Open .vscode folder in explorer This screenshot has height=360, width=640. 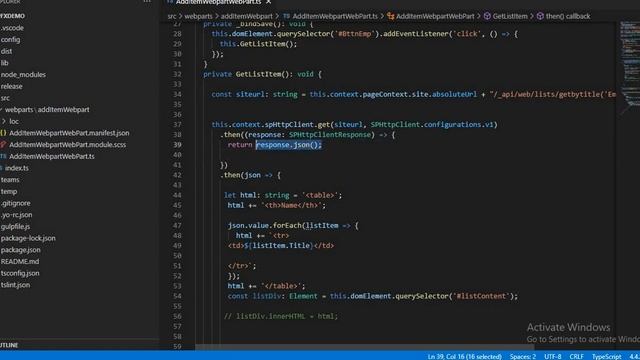point(12,28)
